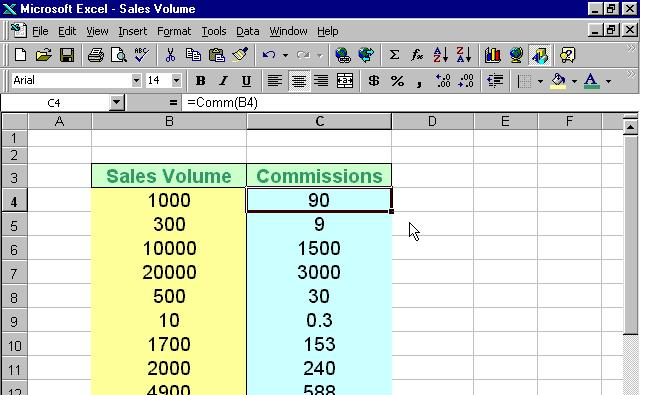The image size is (645, 395).
Task: Toggle Align Right
Action: [x=321, y=81]
